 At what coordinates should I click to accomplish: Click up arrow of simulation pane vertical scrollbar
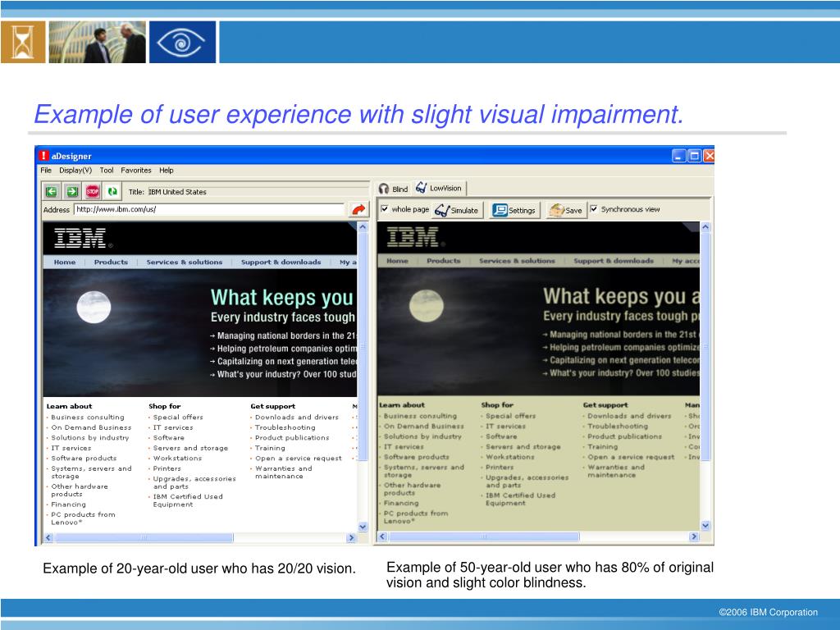pyautogui.click(x=705, y=227)
